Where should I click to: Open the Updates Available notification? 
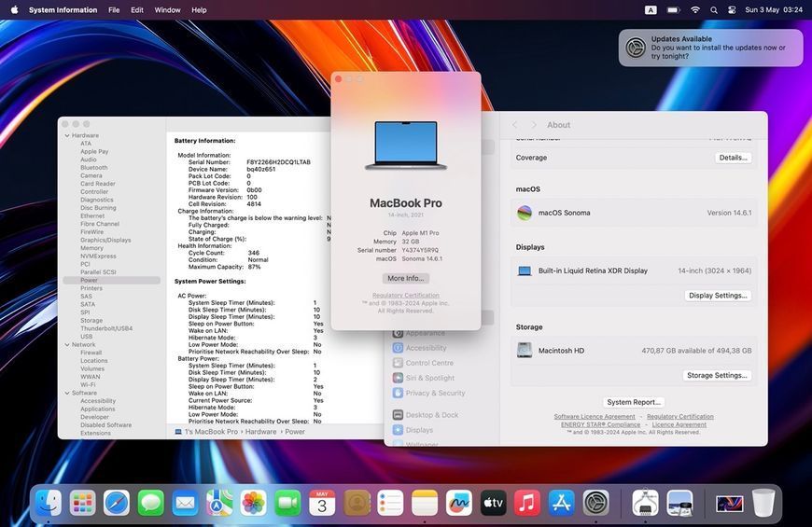pos(710,48)
